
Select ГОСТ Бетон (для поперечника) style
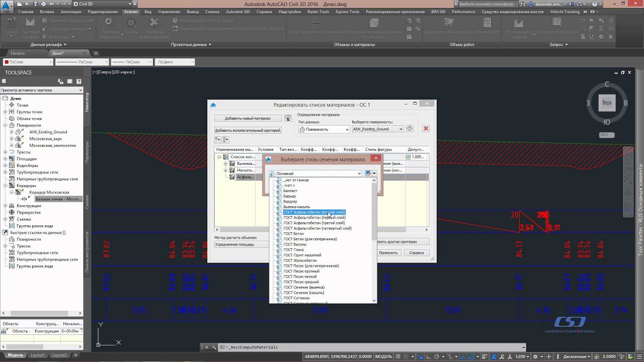310,239
